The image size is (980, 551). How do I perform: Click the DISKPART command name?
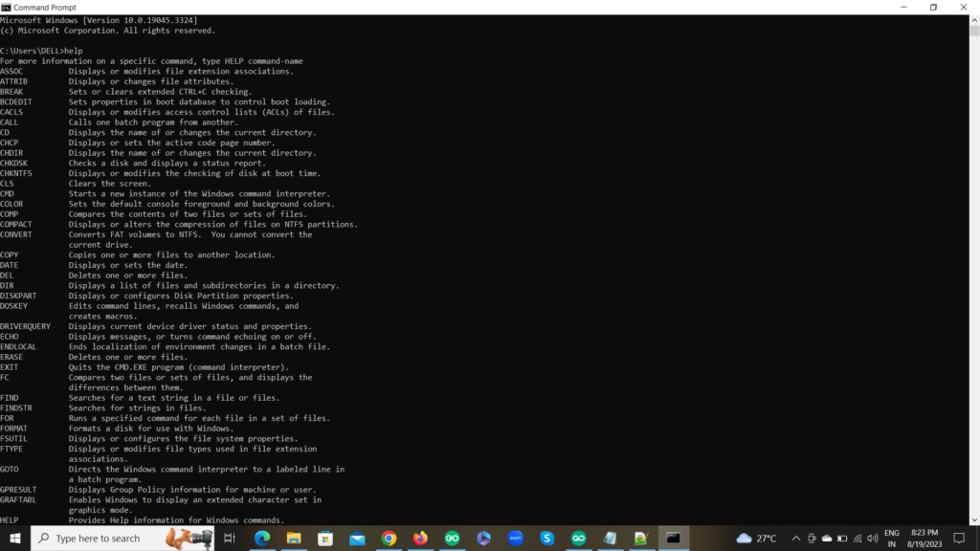tap(18, 296)
